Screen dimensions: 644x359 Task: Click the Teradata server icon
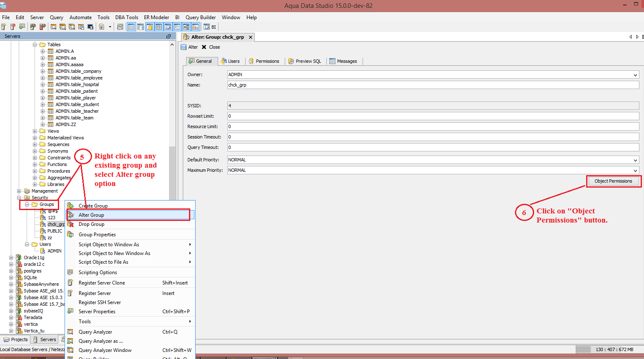(19, 317)
